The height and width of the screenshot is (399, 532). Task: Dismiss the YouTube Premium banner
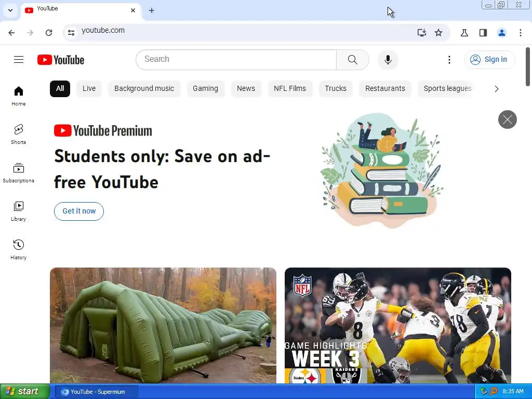click(507, 119)
